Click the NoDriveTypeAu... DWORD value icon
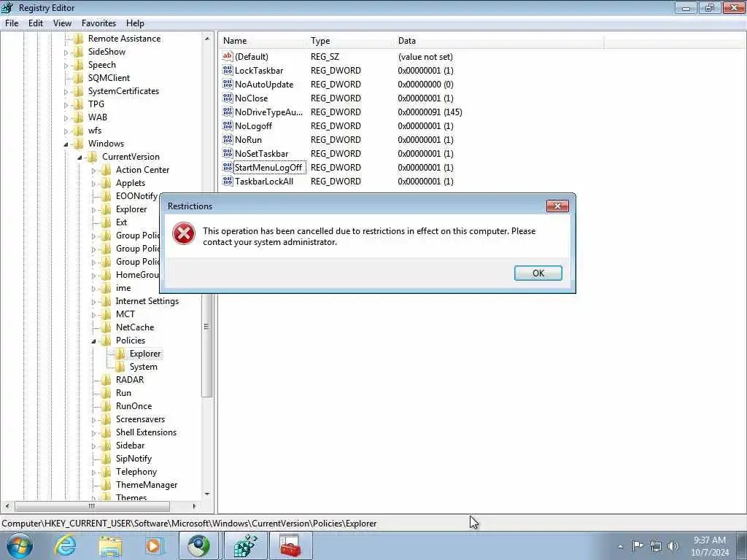Image resolution: width=747 pixels, height=560 pixels. [x=228, y=112]
